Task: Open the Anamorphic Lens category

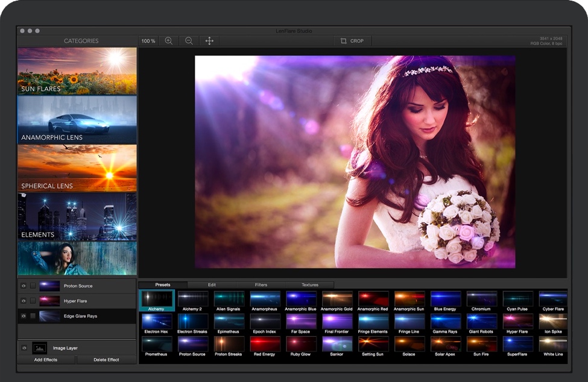Action: click(77, 119)
